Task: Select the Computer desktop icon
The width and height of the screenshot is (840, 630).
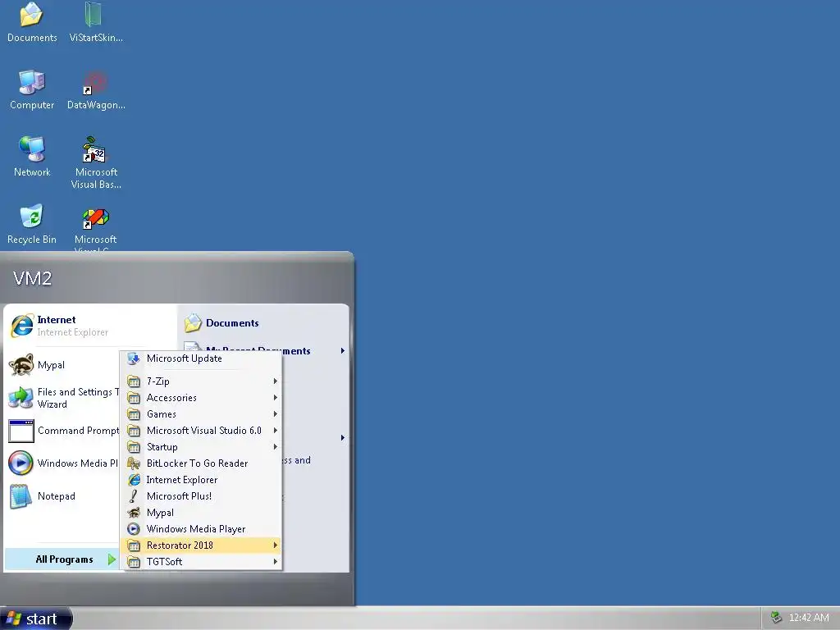Action: (32, 89)
